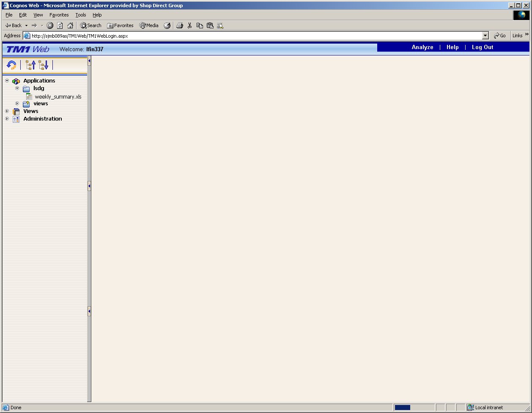This screenshot has width=532, height=413.
Task: Open the Tools menu
Action: point(80,15)
